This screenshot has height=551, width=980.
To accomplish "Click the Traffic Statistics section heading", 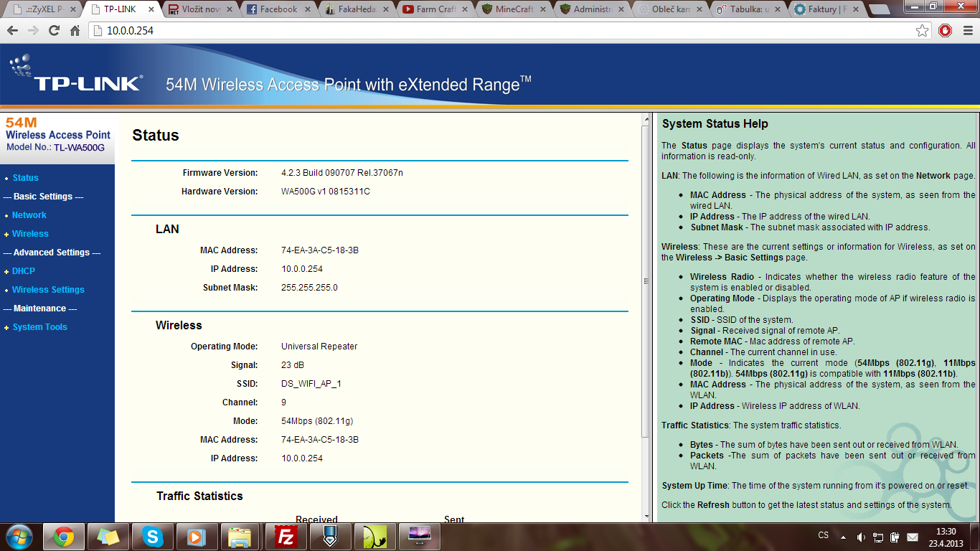I will click(199, 496).
